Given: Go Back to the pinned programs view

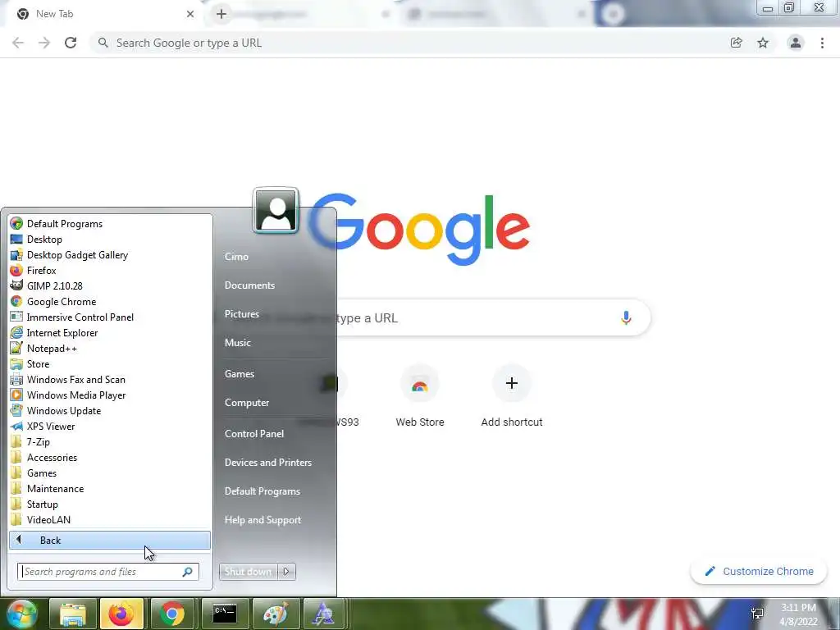Looking at the screenshot, I should tap(110, 540).
